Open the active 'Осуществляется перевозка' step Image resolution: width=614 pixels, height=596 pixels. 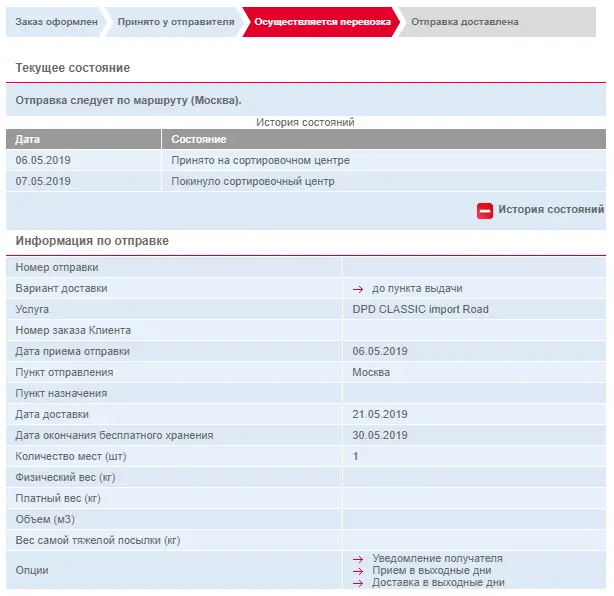322,22
